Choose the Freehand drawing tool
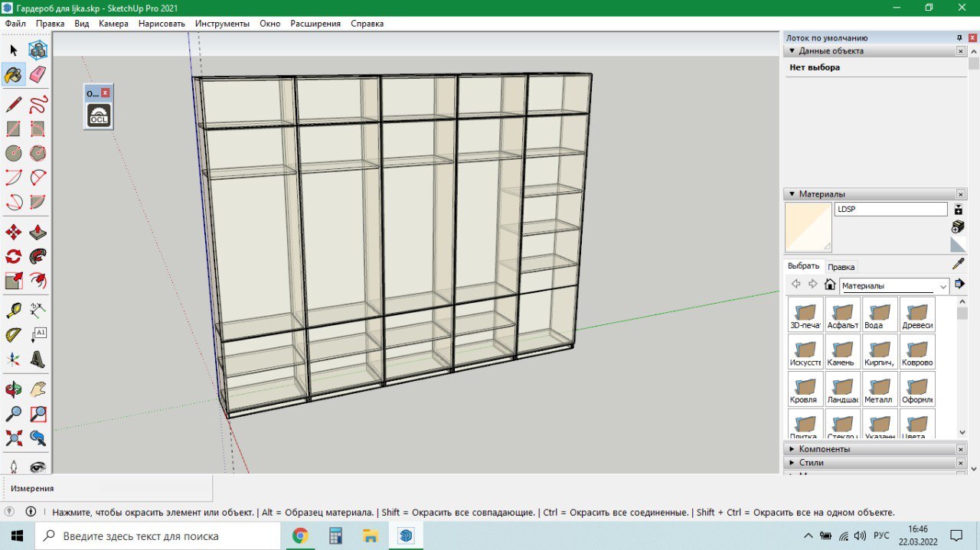 (x=38, y=104)
